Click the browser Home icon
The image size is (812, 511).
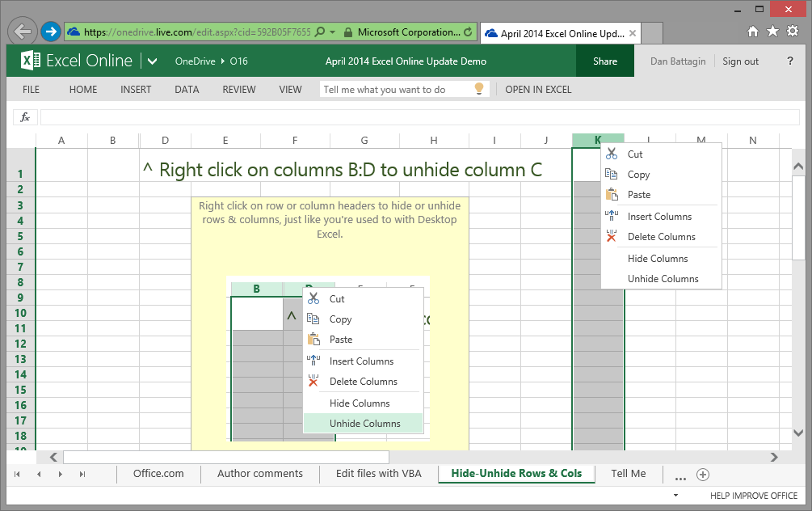753,32
